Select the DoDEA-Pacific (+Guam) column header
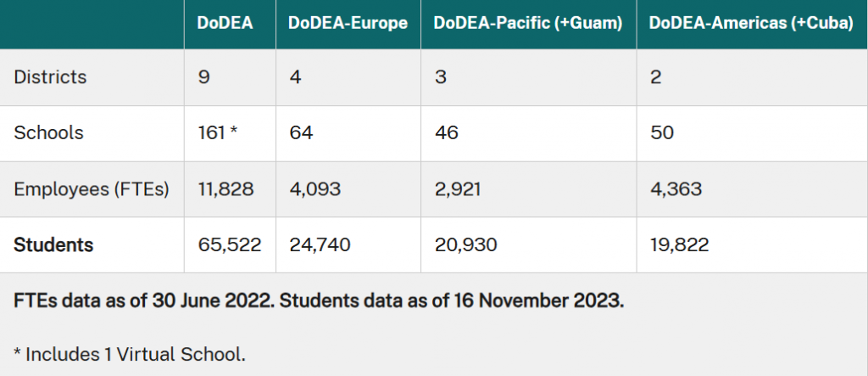Image resolution: width=868 pixels, height=376 pixels. pos(528,24)
